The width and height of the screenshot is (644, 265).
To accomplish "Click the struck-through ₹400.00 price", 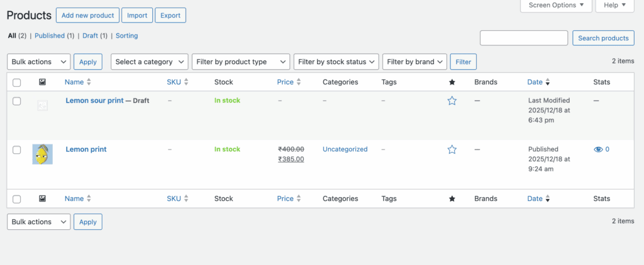I will tap(291, 149).
